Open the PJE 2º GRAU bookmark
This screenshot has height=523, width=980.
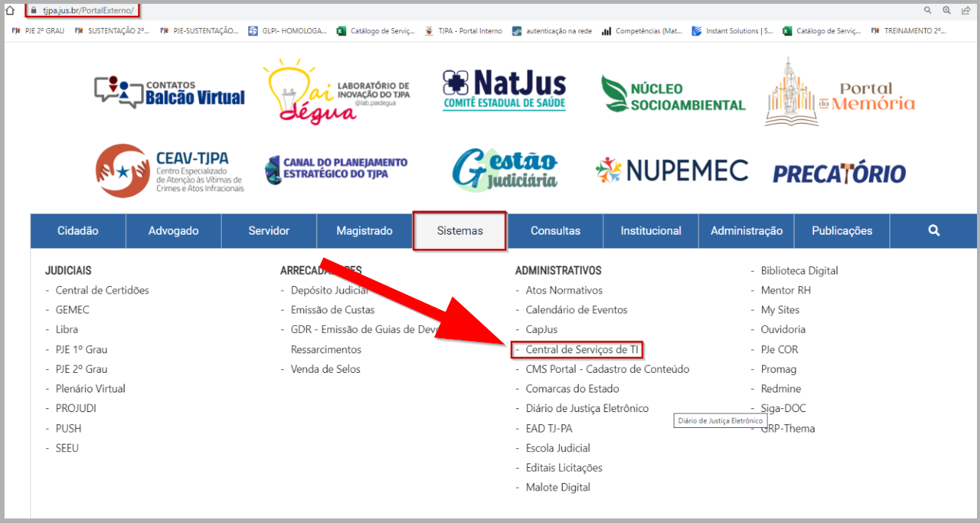(38, 31)
